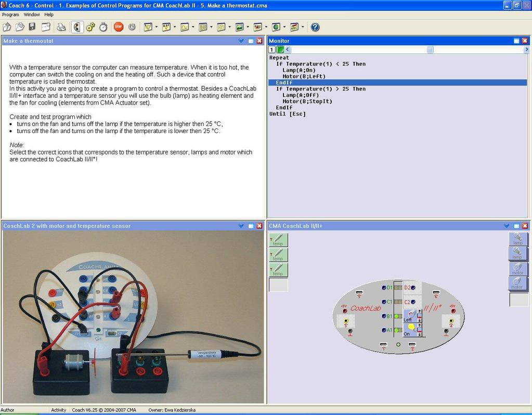
Task: Expand the video icon dropdown arrow
Action: (x=266, y=27)
